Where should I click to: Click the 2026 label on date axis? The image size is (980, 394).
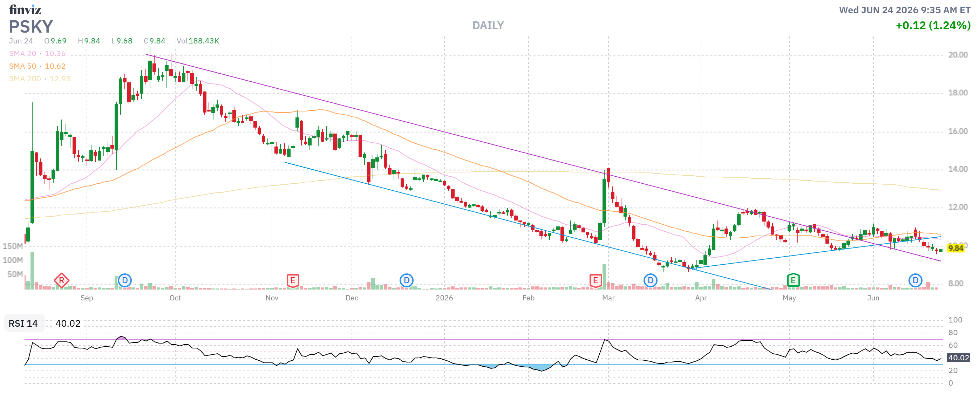click(x=444, y=298)
